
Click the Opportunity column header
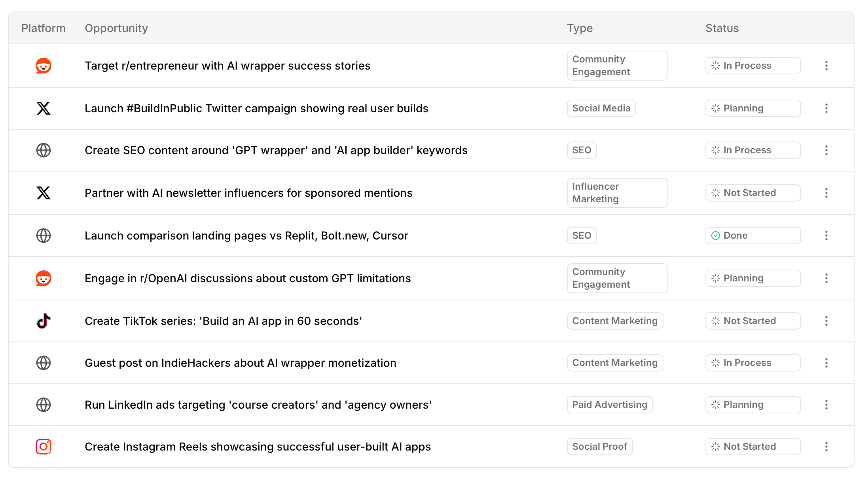click(116, 28)
